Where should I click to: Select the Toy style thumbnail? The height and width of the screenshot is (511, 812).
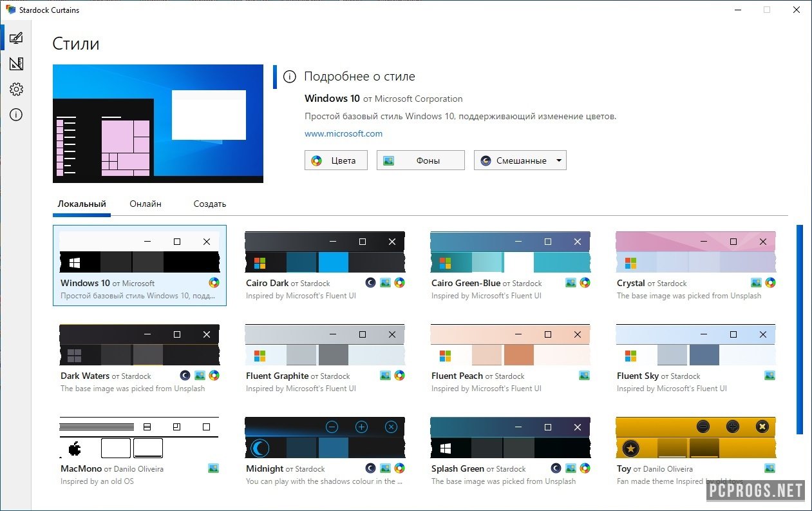point(695,439)
